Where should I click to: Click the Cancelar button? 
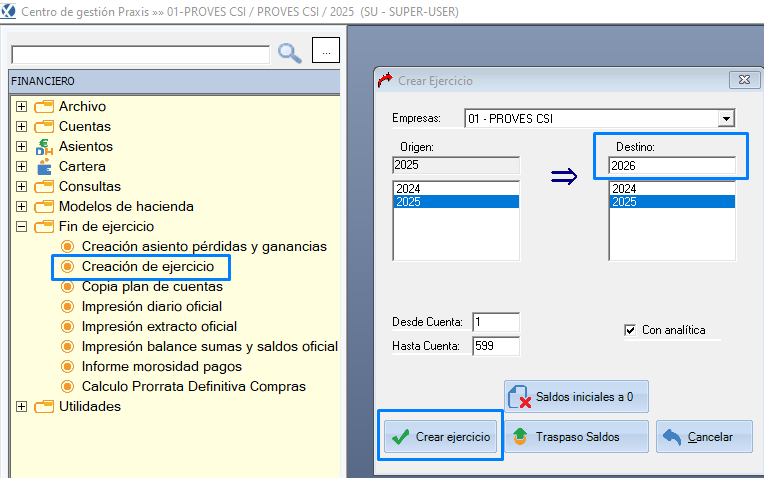click(704, 437)
